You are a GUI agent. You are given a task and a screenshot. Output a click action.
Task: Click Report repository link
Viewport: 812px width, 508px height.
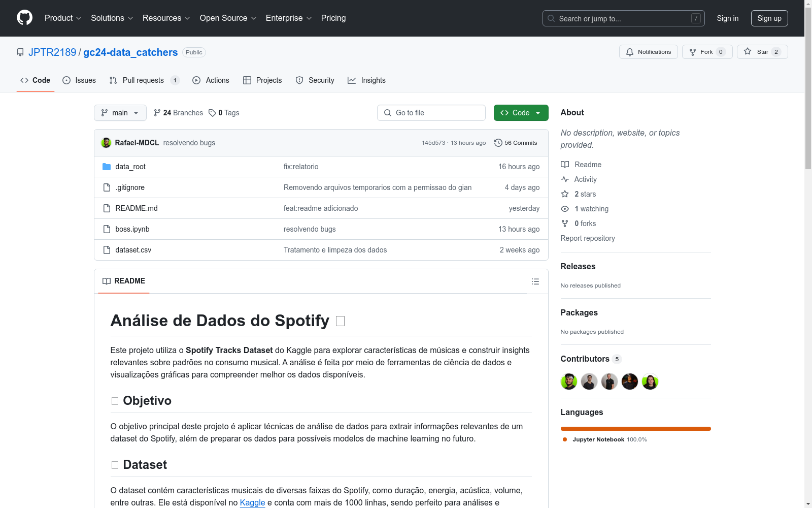point(588,238)
